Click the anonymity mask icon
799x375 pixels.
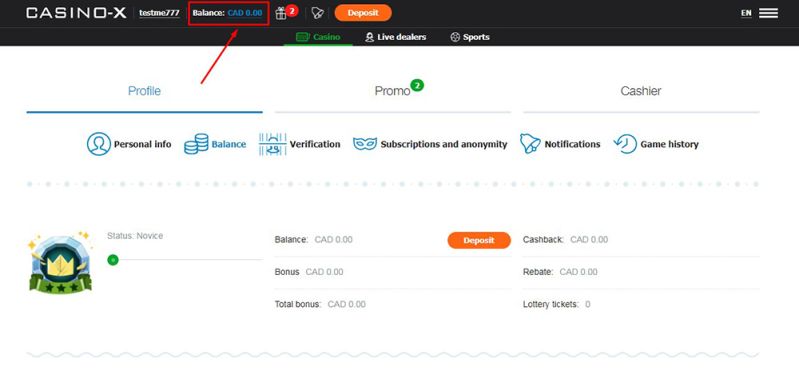click(365, 144)
